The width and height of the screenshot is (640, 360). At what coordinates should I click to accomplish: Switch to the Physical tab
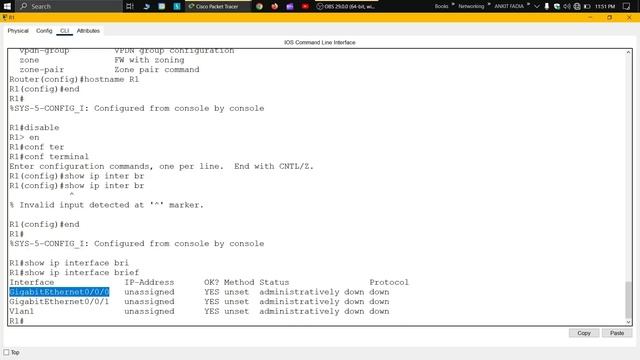[18, 31]
